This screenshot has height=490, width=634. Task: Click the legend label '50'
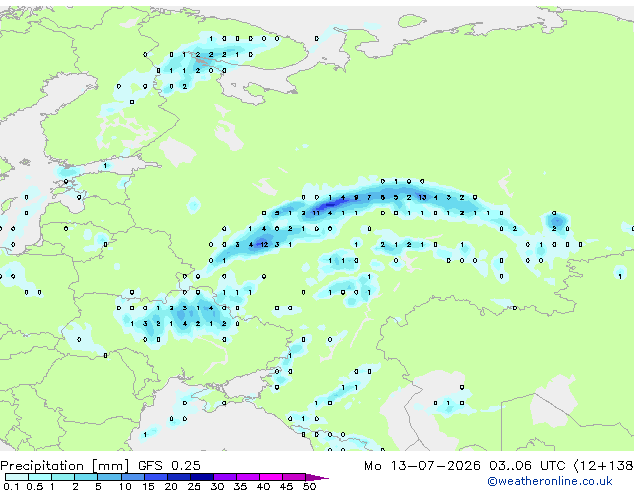click(309, 486)
